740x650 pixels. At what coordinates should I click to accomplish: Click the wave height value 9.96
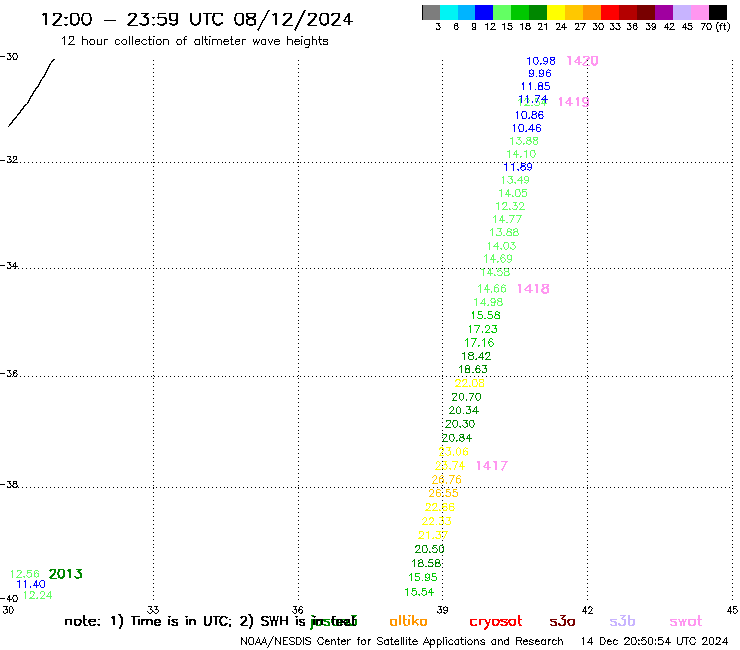click(540, 74)
